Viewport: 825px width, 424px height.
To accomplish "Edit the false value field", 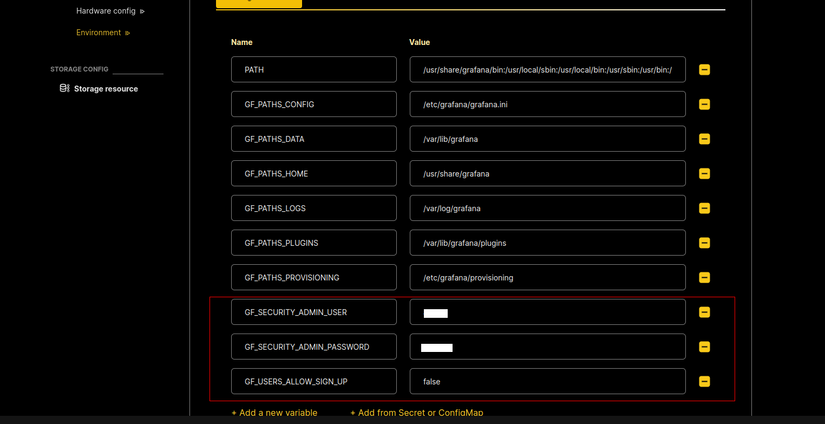I will (548, 381).
